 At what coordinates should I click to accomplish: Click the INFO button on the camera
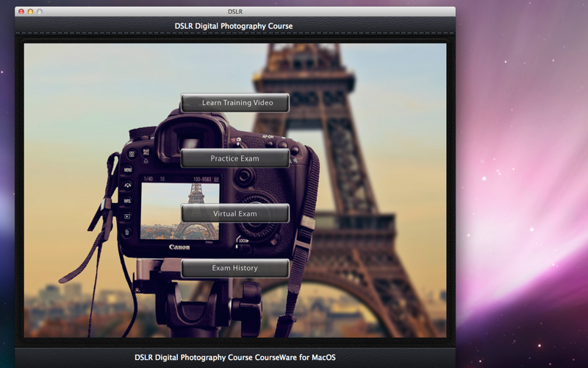(127, 201)
